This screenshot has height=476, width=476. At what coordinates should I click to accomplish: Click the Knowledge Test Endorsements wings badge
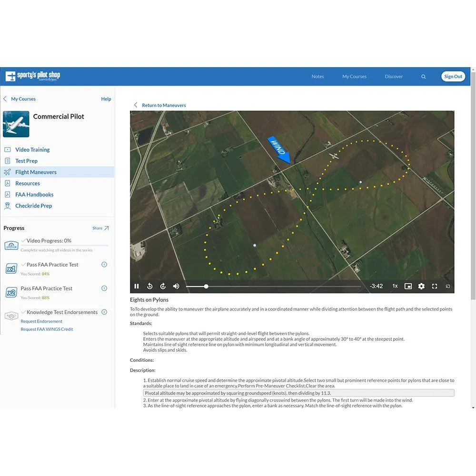tap(11, 316)
